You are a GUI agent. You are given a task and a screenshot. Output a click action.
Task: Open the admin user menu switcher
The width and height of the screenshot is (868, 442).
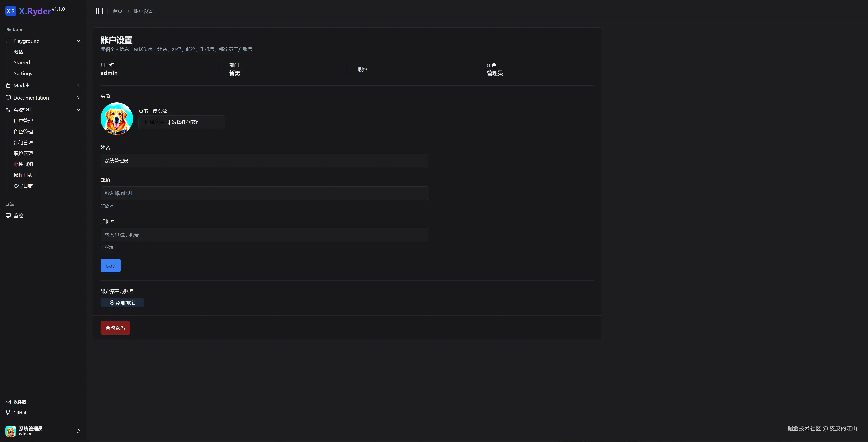point(78,431)
